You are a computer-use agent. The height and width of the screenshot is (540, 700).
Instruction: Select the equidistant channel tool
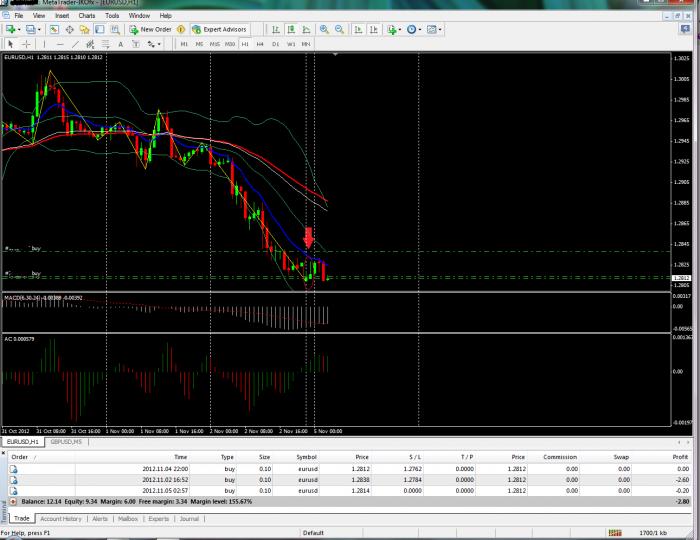(x=90, y=44)
